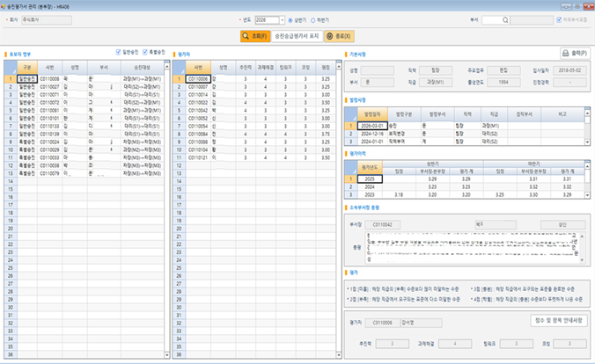Click scroll-down arrow of 총평 text box
Viewport: 595px width, 364px height.
pos(582,260)
